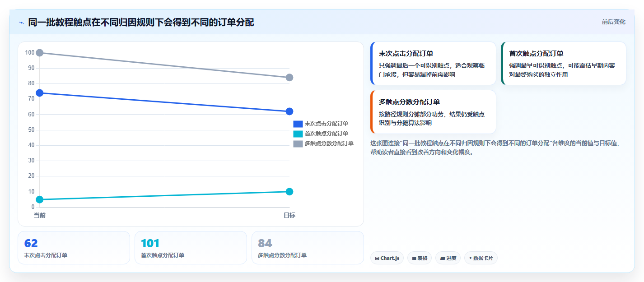This screenshot has height=282, width=644.
Task: Click the lightning icon beside the card title
Action: click(22, 23)
